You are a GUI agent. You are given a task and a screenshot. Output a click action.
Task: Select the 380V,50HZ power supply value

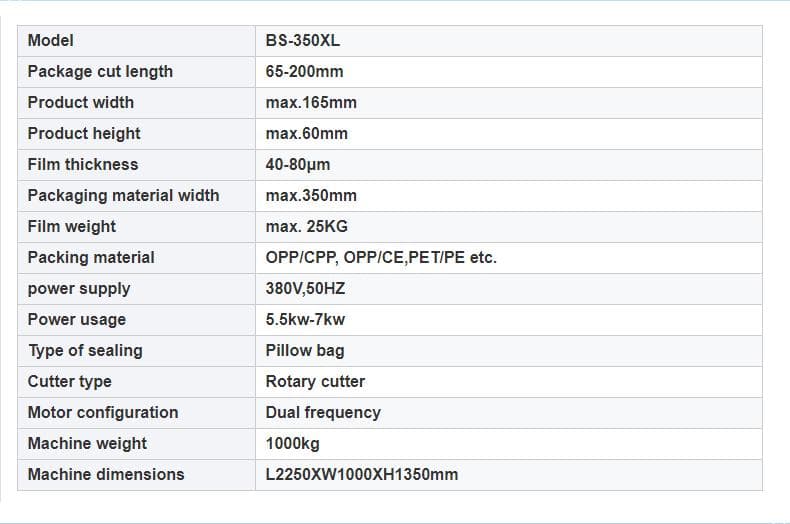coord(306,289)
